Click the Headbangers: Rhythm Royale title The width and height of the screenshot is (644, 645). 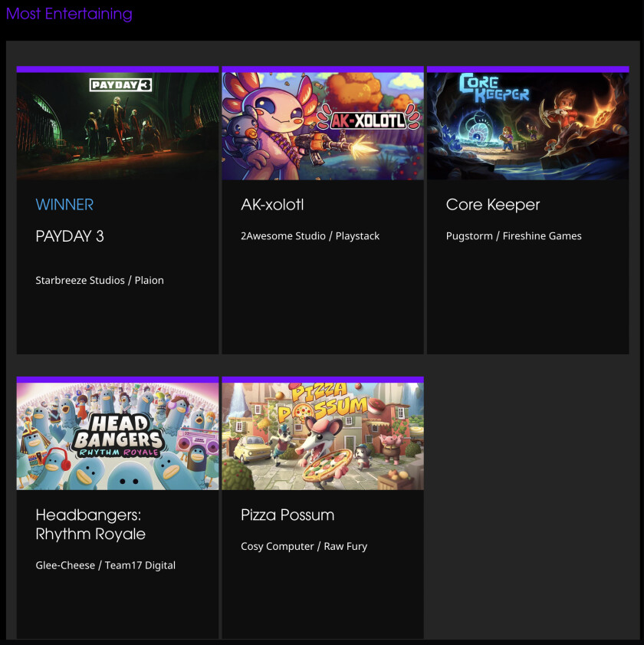pos(90,525)
